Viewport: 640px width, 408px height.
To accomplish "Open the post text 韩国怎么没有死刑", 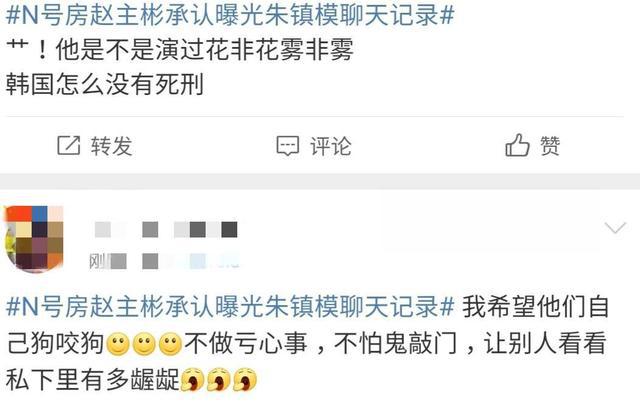I will [x=105, y=85].
